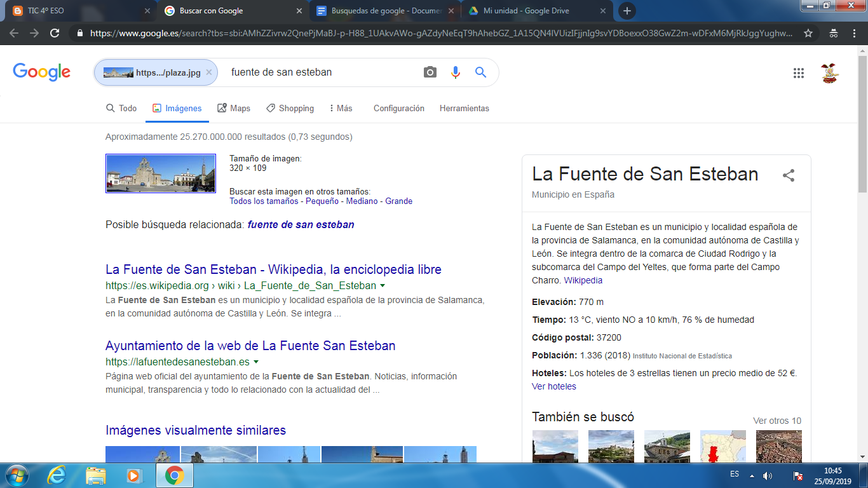Image resolution: width=868 pixels, height=488 pixels.
Task: Show hidden system tray icons
Action: click(752, 475)
